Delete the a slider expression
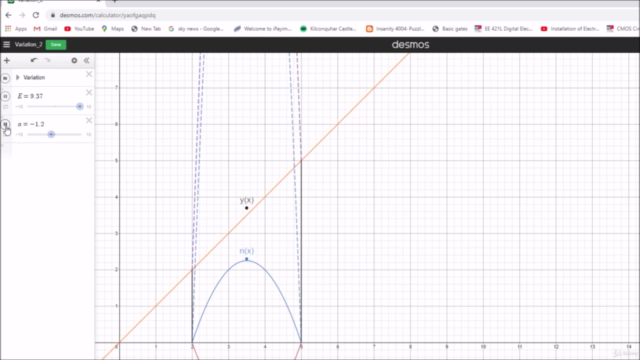Viewport: 640px width, 360px height. 89,120
